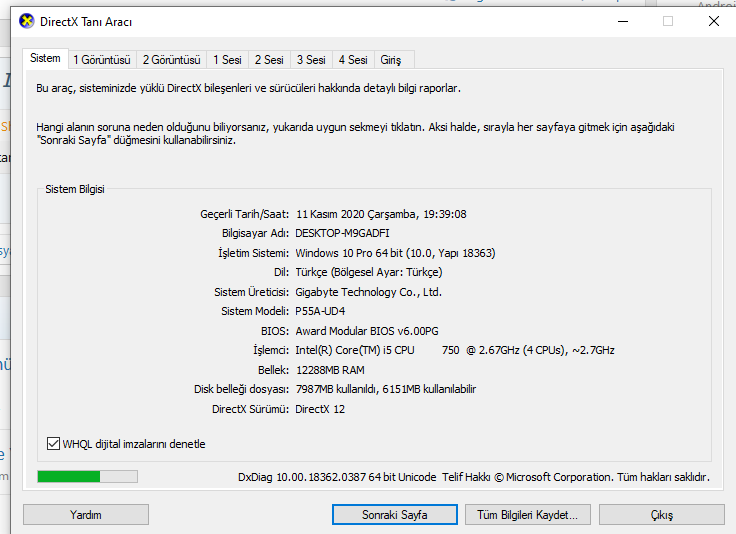
Task: Switch to the Sistem tab
Action: pos(46,58)
